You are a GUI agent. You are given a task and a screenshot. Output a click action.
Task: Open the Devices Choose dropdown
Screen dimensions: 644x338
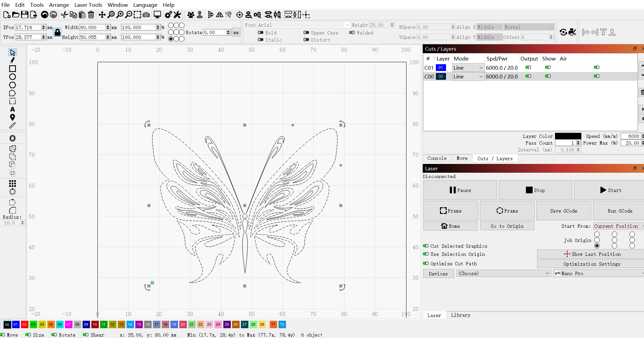pyautogui.click(x=504, y=273)
